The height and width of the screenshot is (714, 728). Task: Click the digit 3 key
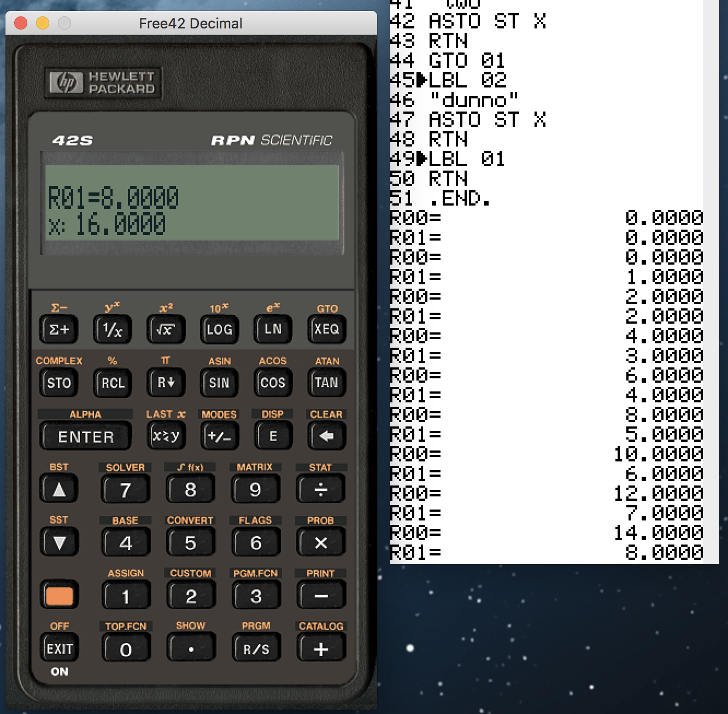(x=255, y=595)
